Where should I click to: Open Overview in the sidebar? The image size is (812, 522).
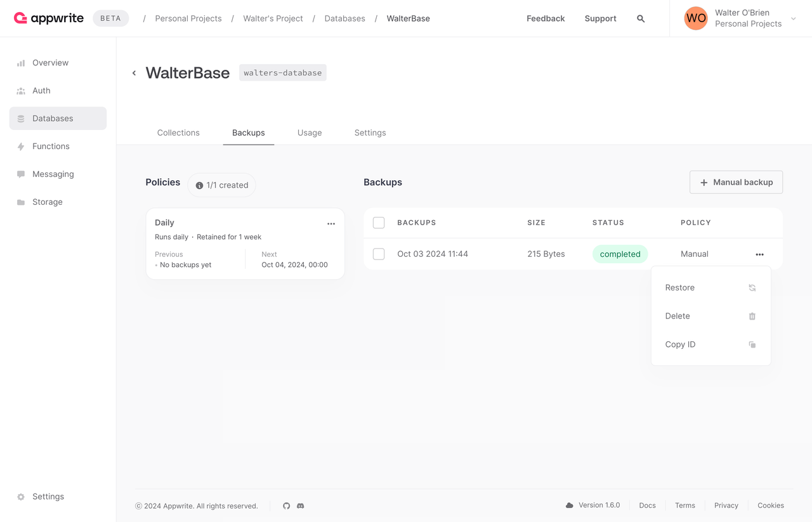58,63
